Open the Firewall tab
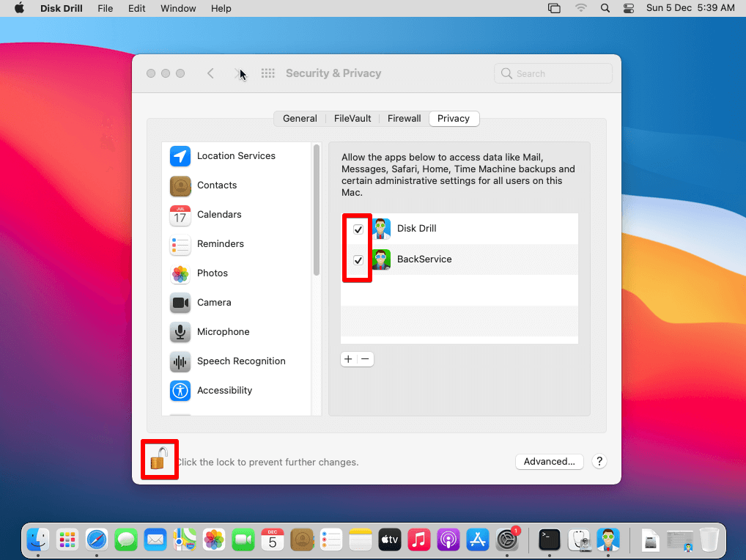The height and width of the screenshot is (560, 746). tap(404, 119)
